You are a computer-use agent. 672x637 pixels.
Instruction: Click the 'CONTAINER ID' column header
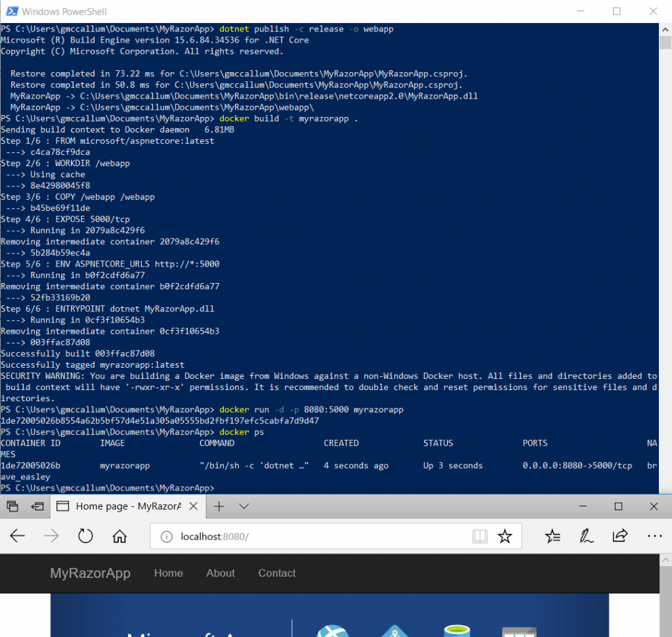30,443
